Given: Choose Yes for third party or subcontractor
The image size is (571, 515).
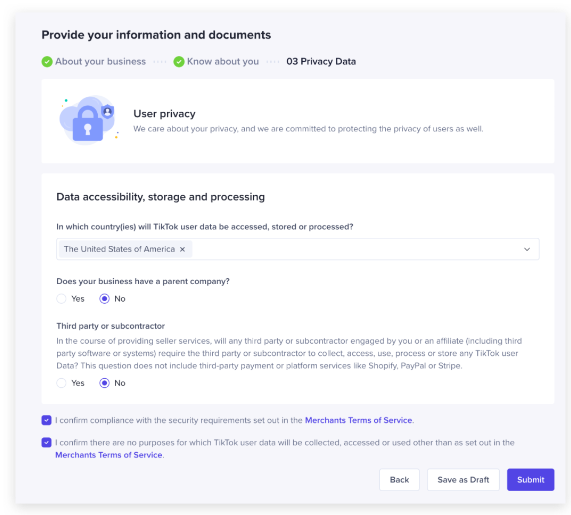Looking at the screenshot, I should [62, 383].
